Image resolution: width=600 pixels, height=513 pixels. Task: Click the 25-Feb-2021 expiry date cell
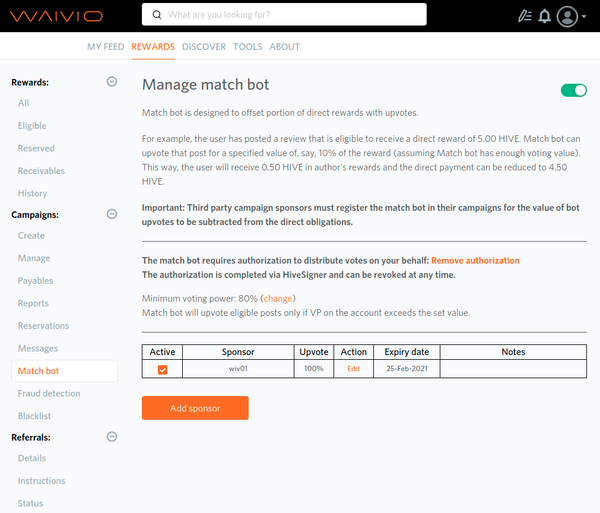pyautogui.click(x=407, y=368)
